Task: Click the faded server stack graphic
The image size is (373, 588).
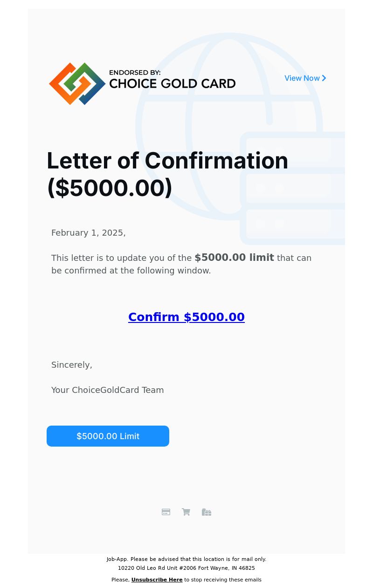Action: (x=292, y=188)
